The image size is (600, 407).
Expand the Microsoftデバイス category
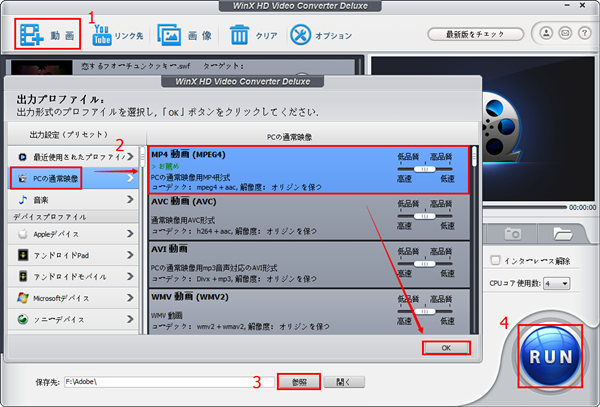pyautogui.click(x=72, y=297)
